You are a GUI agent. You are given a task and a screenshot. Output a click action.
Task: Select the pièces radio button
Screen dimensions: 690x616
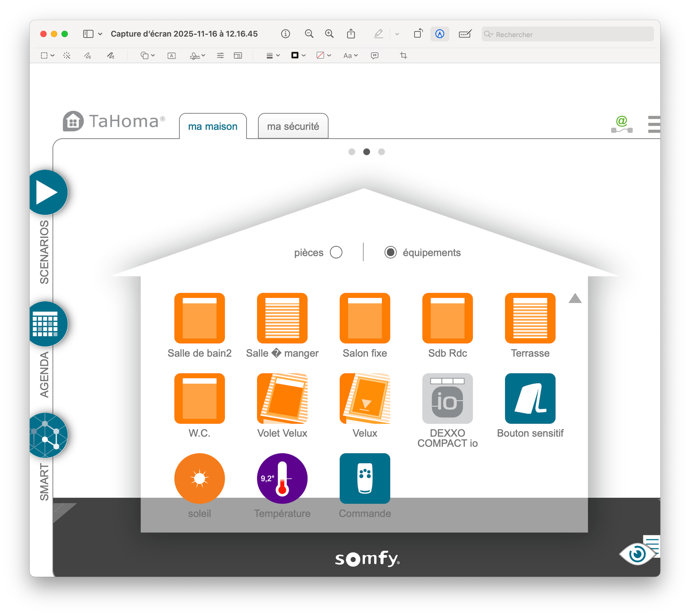click(336, 252)
